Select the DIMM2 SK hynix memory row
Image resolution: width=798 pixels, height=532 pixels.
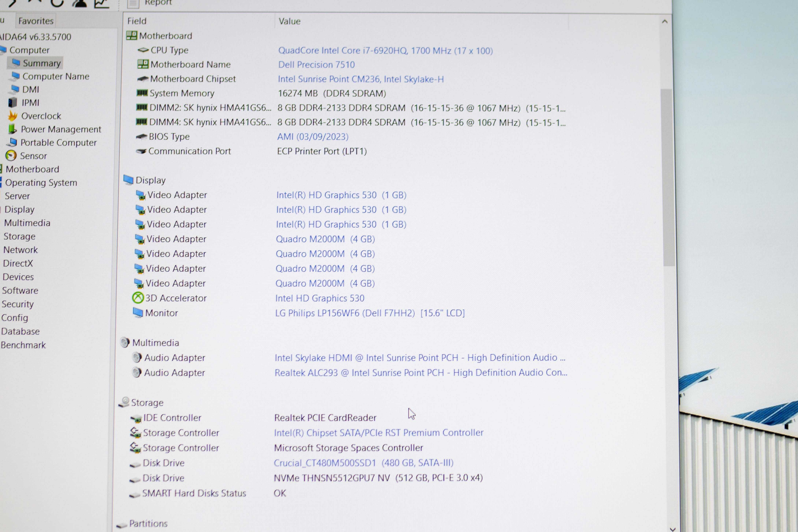[x=351, y=108]
